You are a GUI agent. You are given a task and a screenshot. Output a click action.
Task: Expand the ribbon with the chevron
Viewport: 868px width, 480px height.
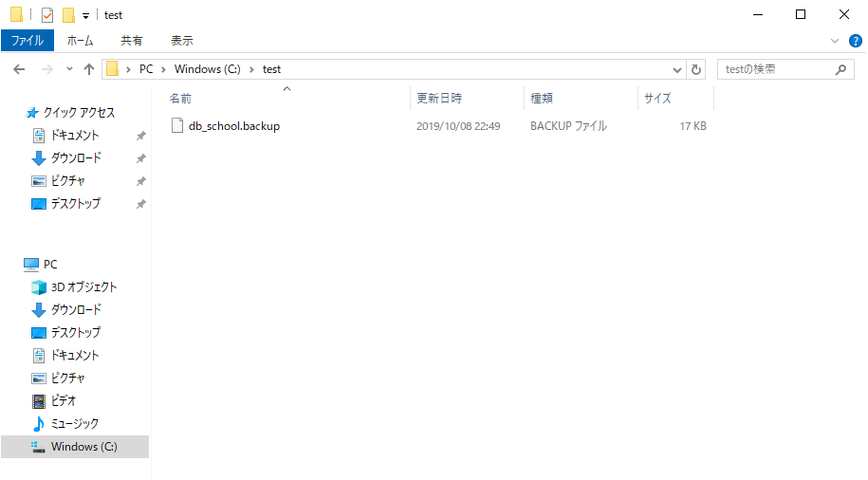pos(835,41)
